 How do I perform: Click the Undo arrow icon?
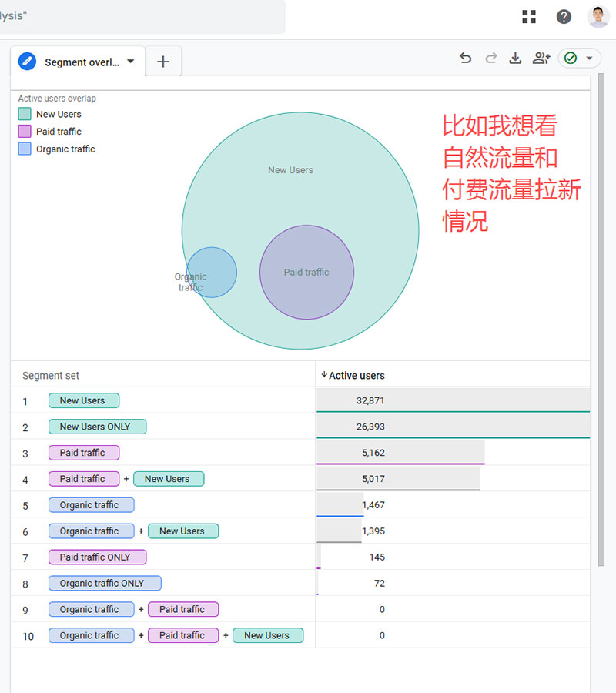point(465,59)
